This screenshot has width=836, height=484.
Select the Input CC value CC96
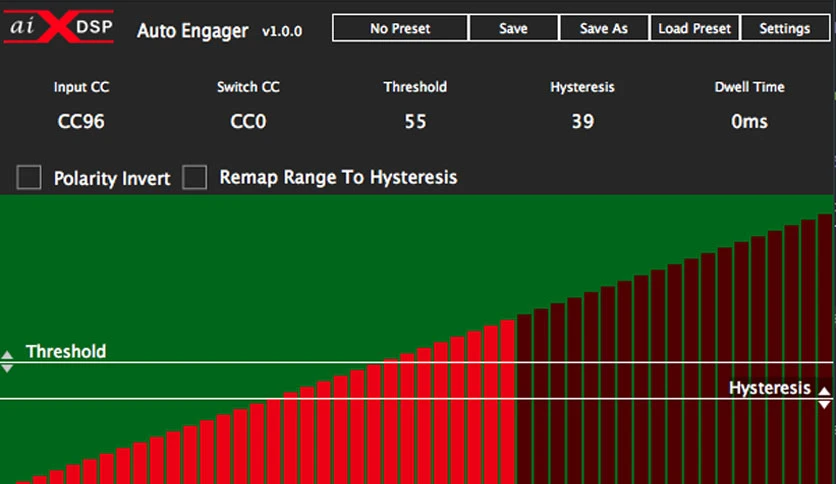81,122
